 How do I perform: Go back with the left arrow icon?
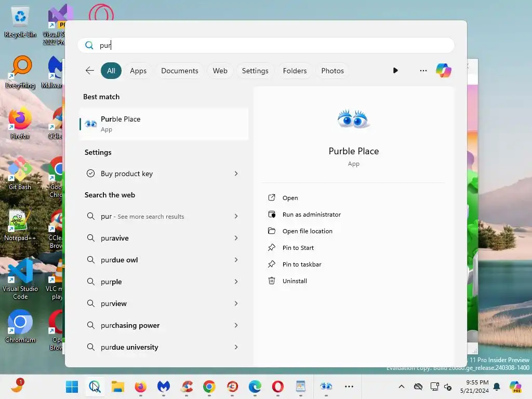(x=89, y=71)
